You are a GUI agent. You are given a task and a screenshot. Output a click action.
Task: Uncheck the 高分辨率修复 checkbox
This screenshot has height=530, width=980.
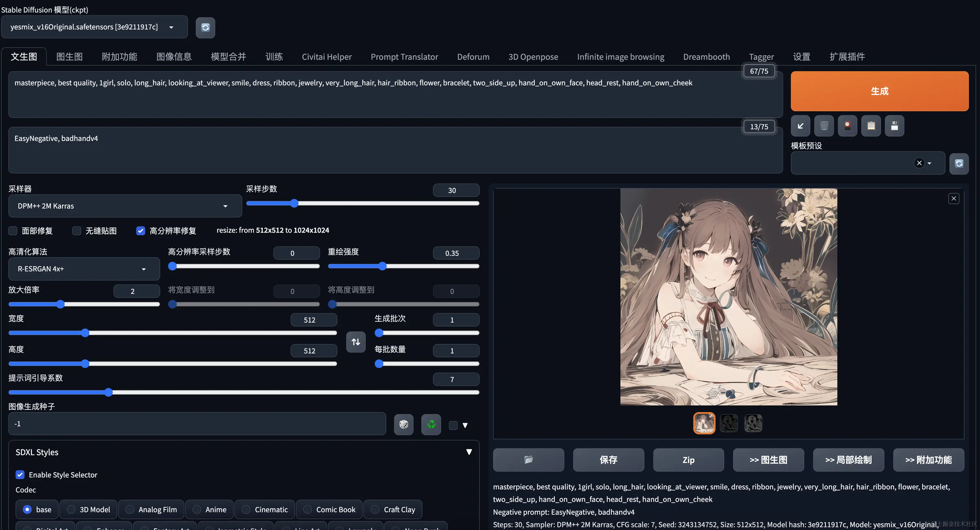[141, 231]
